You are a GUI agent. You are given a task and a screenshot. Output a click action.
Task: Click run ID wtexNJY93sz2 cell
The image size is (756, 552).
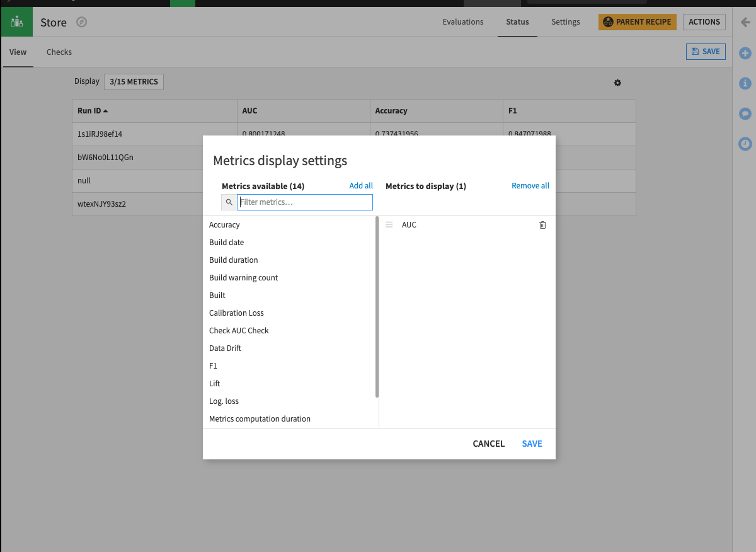(x=101, y=204)
